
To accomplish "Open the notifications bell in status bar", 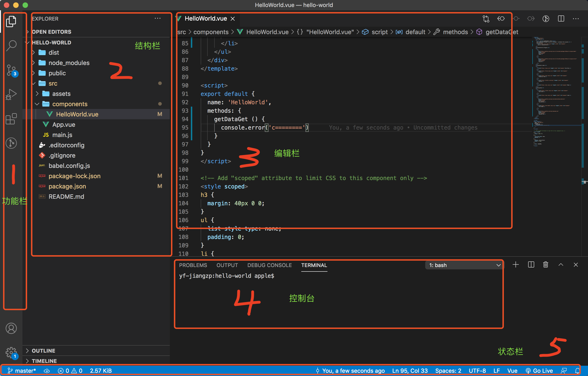I will click(577, 371).
